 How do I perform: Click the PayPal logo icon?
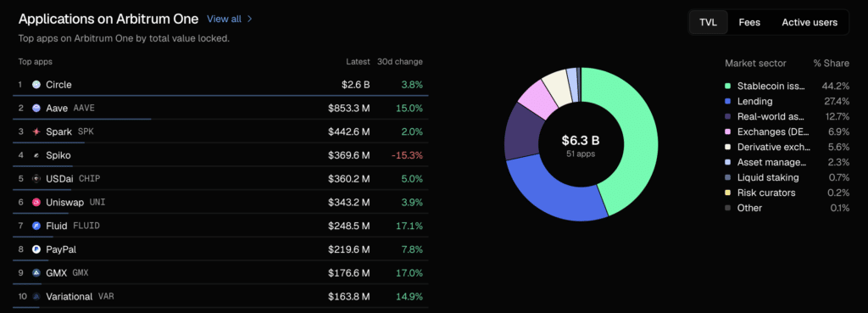pos(36,249)
